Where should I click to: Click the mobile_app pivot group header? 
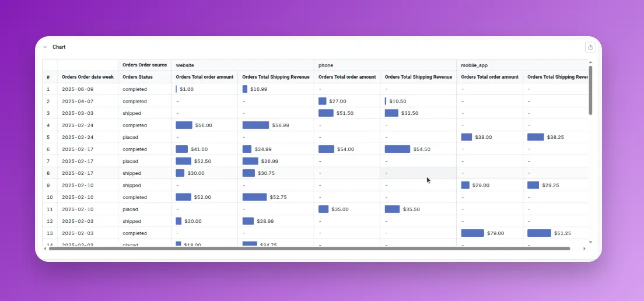[x=474, y=65]
